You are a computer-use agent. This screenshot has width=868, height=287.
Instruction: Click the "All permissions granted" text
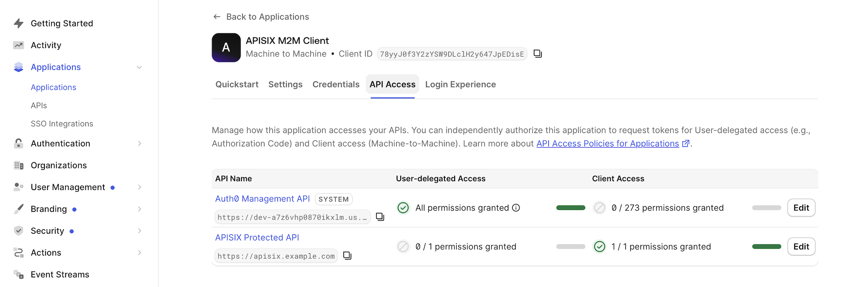462,208
